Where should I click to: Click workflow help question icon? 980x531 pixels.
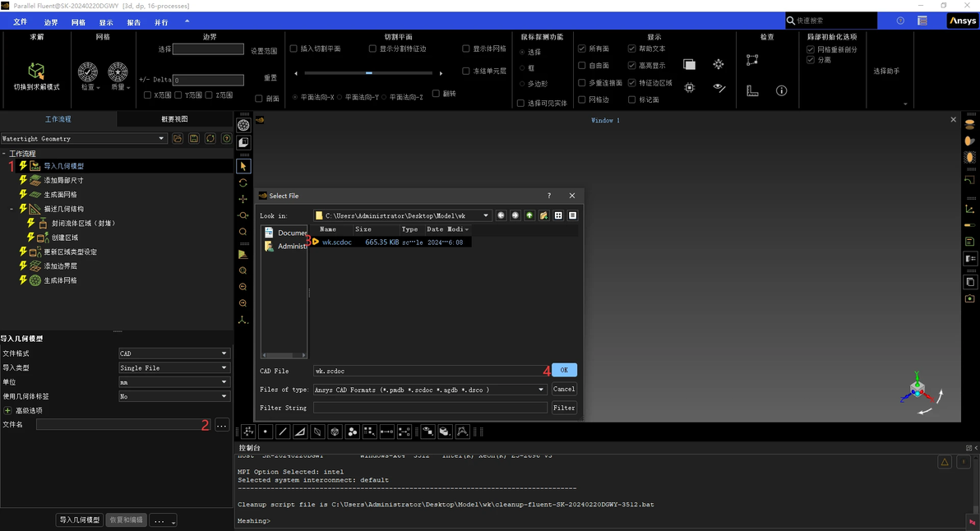click(227, 139)
